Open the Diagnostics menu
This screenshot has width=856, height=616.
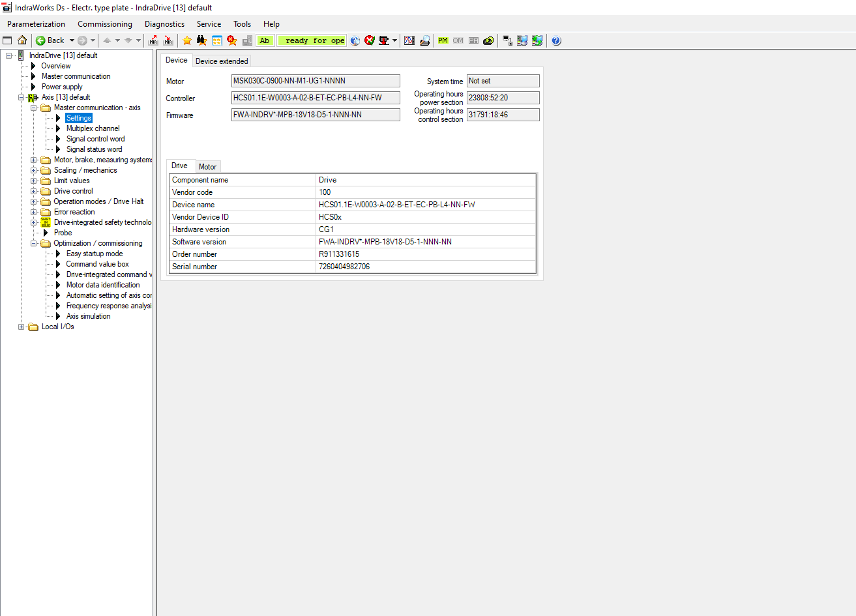coord(164,24)
